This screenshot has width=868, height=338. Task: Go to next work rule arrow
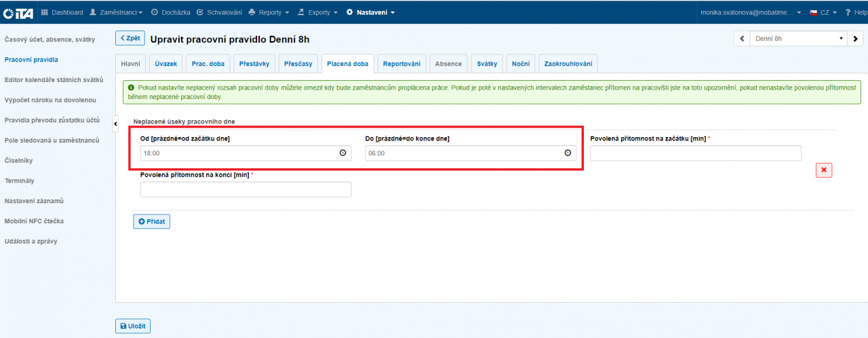click(855, 39)
